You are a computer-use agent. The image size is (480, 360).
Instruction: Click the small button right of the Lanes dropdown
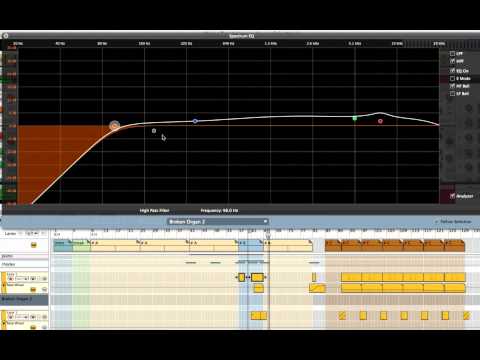[x=44, y=233]
